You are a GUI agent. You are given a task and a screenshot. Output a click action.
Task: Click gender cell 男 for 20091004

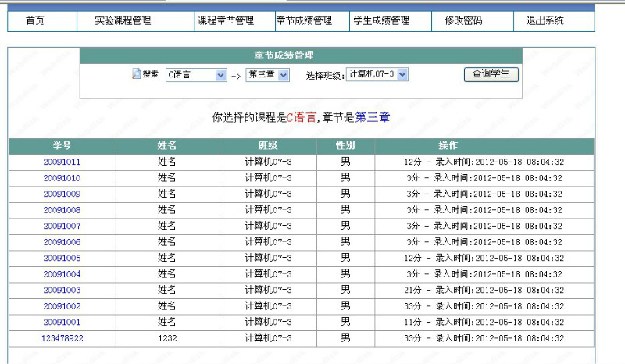tap(345, 274)
